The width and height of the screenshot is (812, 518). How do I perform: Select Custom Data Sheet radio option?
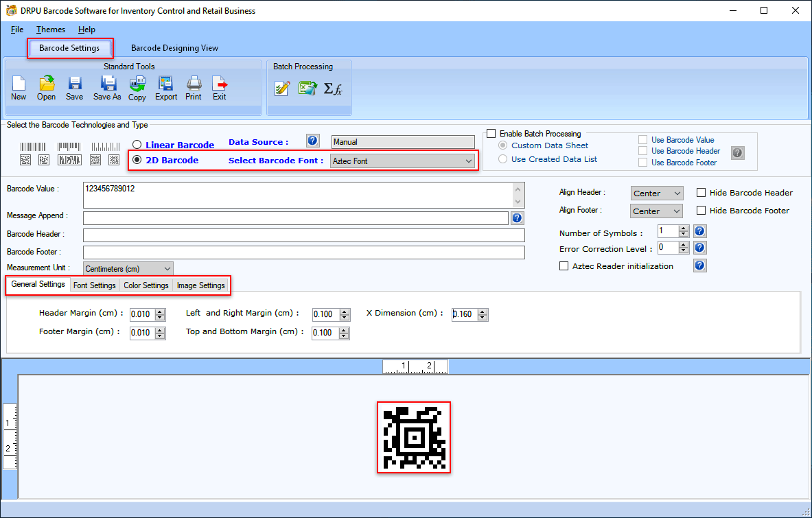pyautogui.click(x=502, y=145)
